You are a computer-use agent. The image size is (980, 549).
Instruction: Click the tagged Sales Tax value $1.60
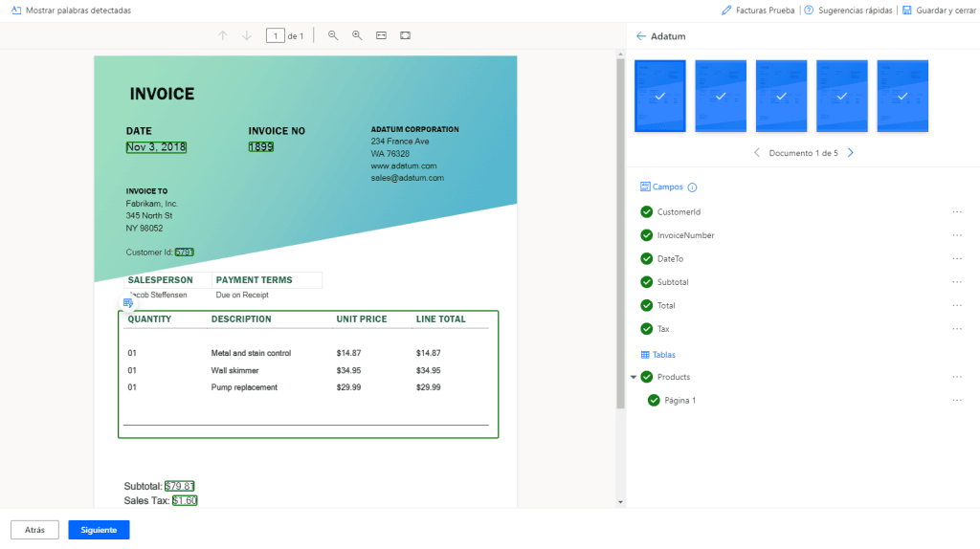(x=185, y=500)
